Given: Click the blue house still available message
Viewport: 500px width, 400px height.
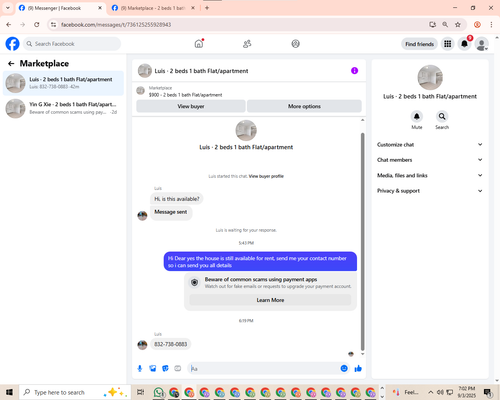Looking at the screenshot, I should [260, 261].
